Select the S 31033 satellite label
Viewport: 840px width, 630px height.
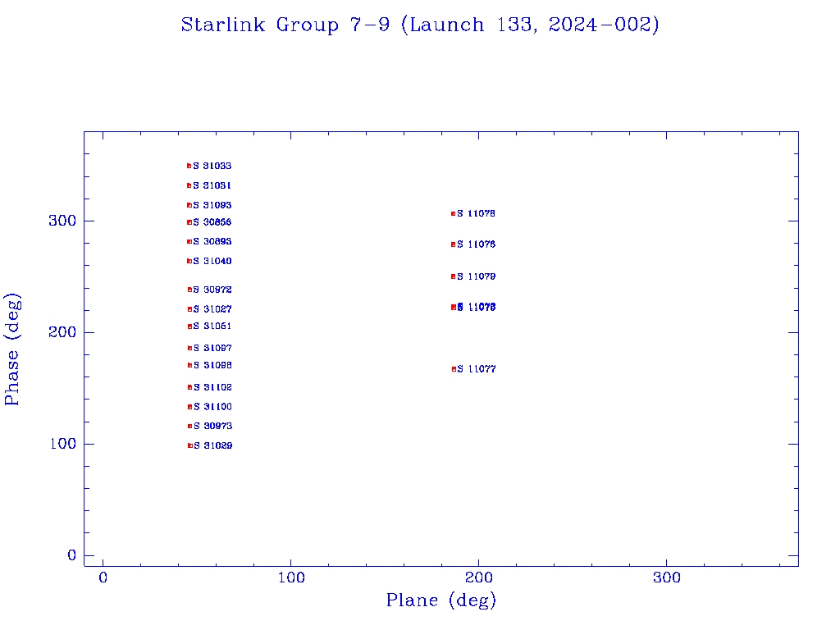tap(212, 166)
